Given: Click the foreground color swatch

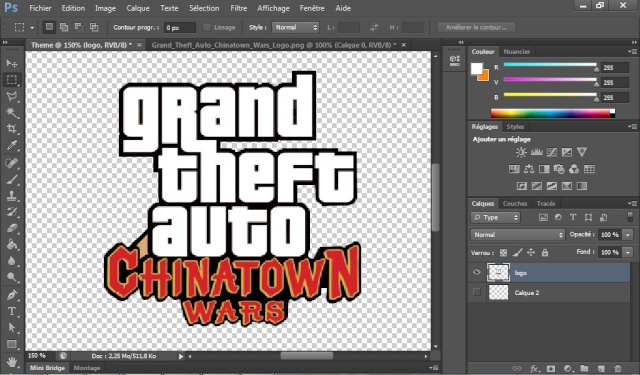Looking at the screenshot, I should pyautogui.click(x=476, y=69).
